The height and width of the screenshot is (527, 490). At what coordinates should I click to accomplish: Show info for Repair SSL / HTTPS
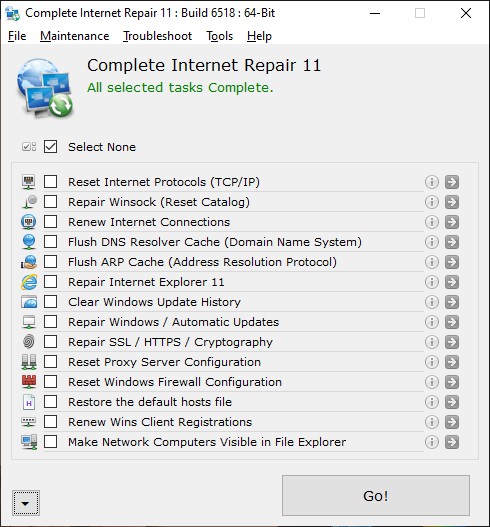[432, 342]
